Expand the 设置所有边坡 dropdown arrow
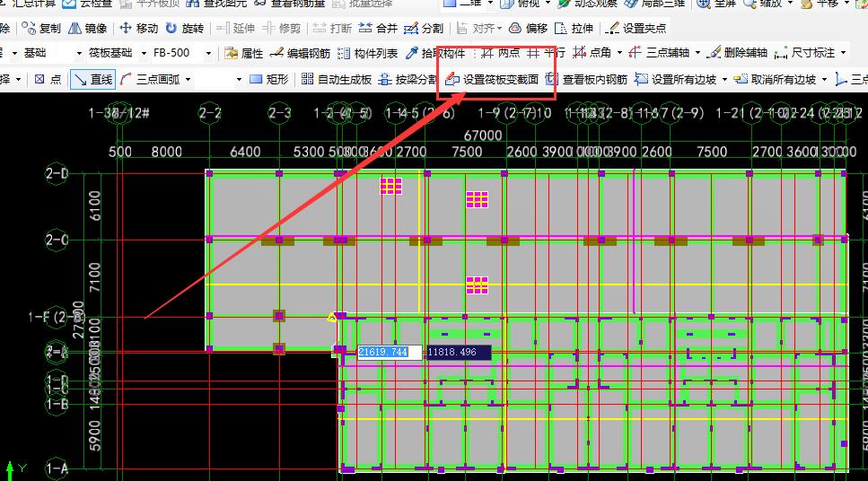This screenshot has width=868, height=481. [x=724, y=80]
